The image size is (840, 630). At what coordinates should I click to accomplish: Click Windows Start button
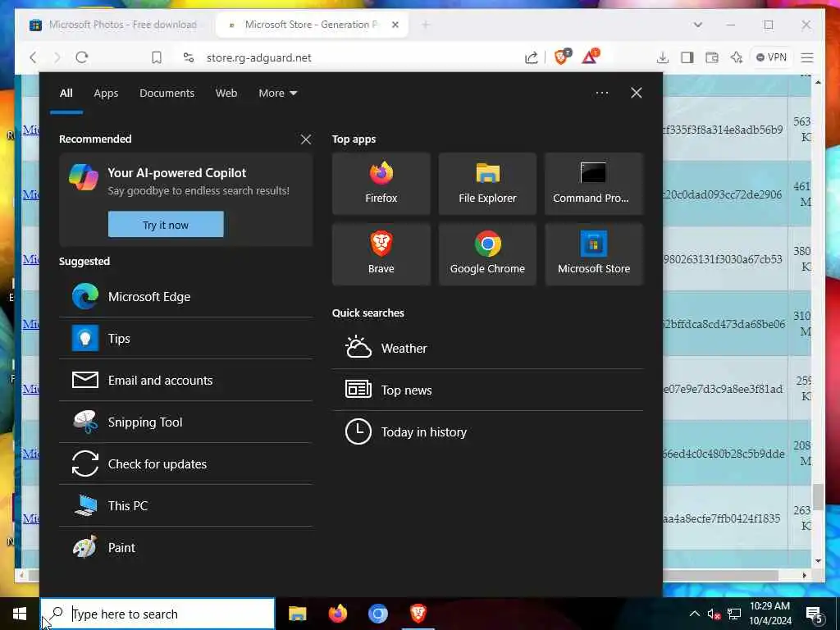pos(20,614)
